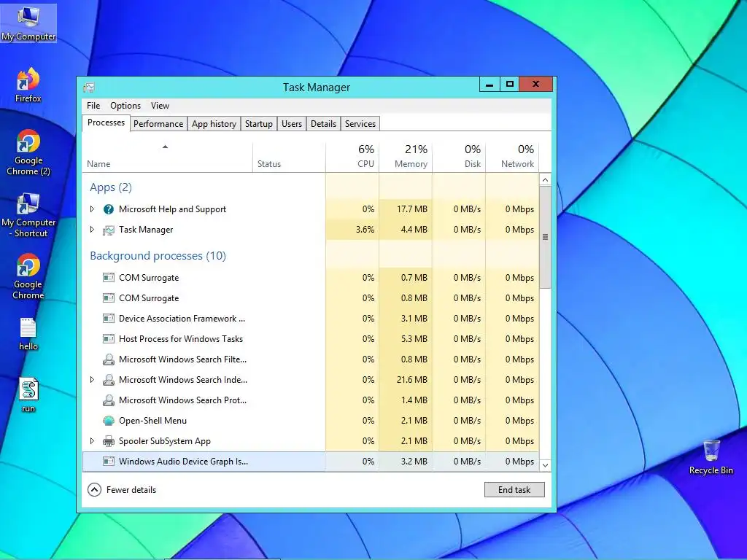The width and height of the screenshot is (747, 560).
Task: Sort processes by the Name column
Action: coord(167,157)
